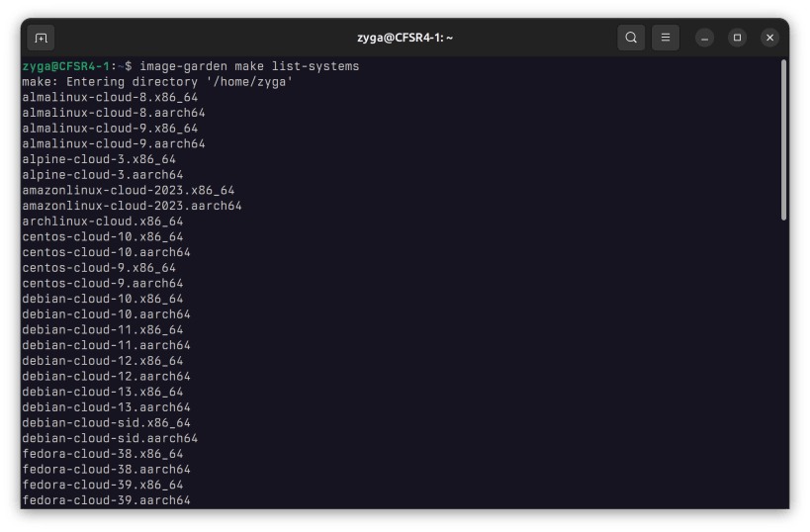Viewport: 810px width, 532px height.
Task: Click the make: Entering directory line
Action: tap(157, 82)
